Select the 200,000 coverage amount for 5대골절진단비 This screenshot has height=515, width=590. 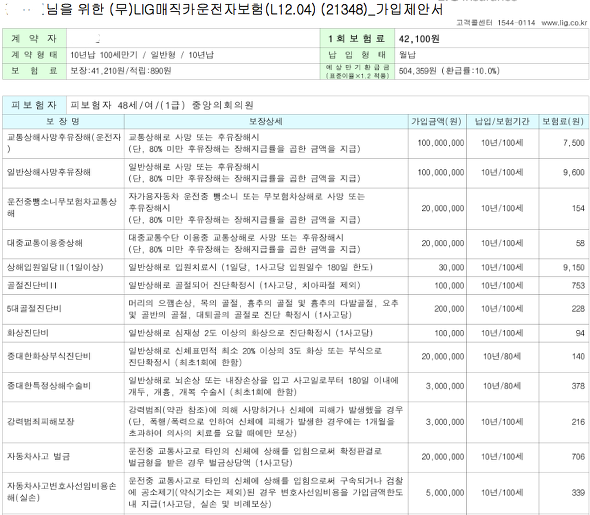(449, 309)
